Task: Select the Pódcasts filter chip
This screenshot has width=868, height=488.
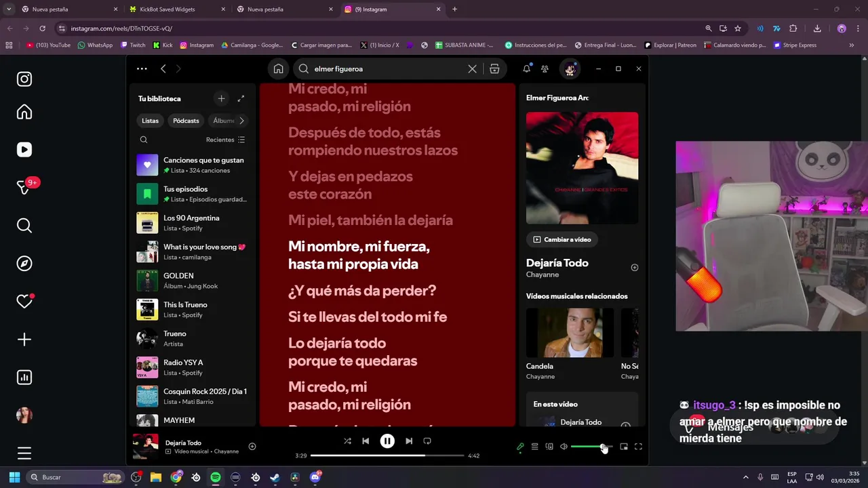Action: pyautogui.click(x=186, y=121)
